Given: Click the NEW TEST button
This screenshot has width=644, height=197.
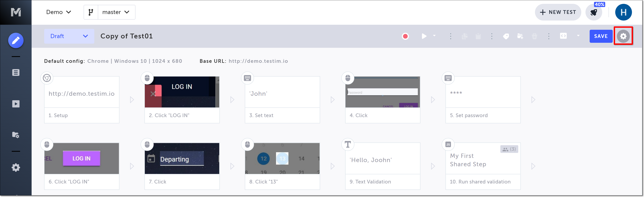Looking at the screenshot, I should click(558, 12).
